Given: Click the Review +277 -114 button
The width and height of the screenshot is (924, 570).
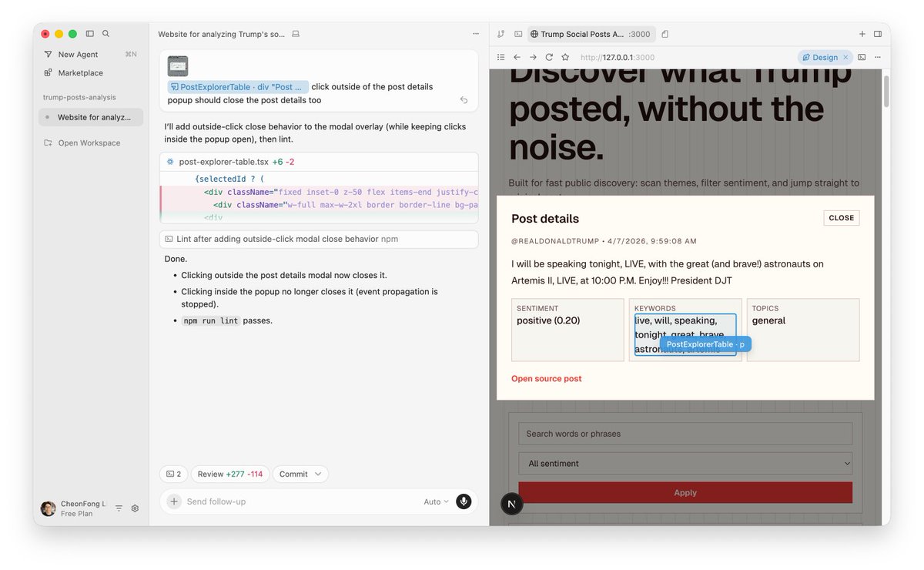Looking at the screenshot, I should click(x=229, y=474).
